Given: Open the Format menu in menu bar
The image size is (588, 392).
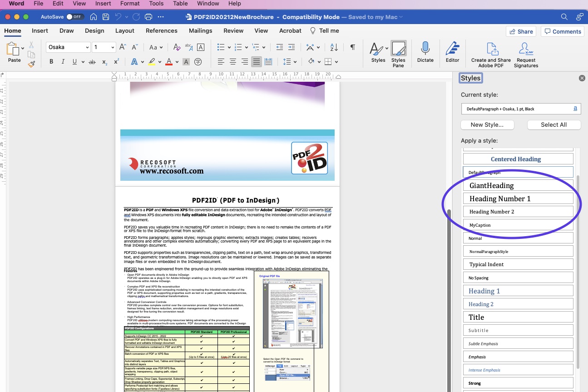Looking at the screenshot, I should pyautogui.click(x=130, y=4).
